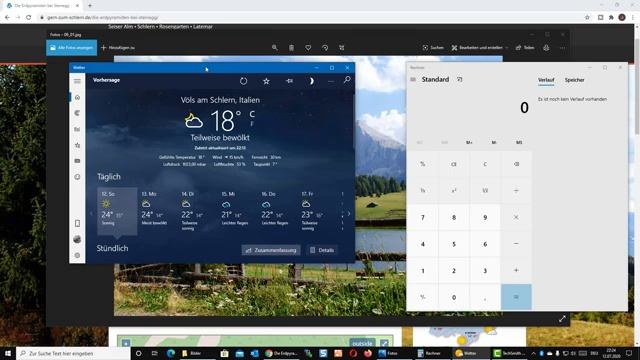Screen dimensions: 640x360
Task: Click phone icon in the Weather sidebar
Action: [x=77, y=223]
